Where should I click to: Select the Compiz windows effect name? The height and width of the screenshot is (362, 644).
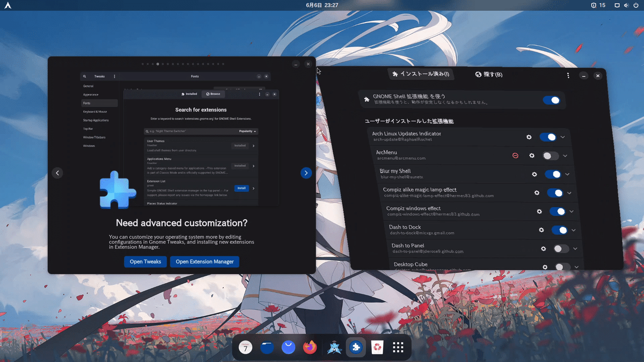pos(413,208)
